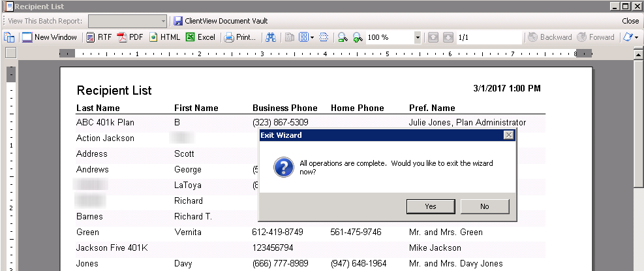This screenshot has width=644, height=271.
Task: Click the page number field showing 1/1
Action: [489, 37]
